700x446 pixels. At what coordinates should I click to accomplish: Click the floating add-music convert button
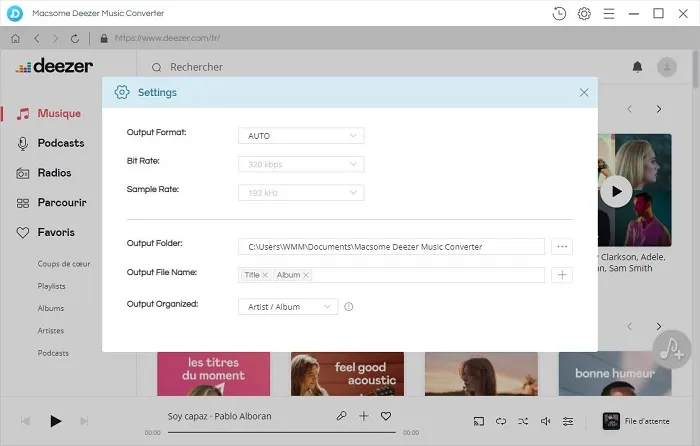click(671, 349)
